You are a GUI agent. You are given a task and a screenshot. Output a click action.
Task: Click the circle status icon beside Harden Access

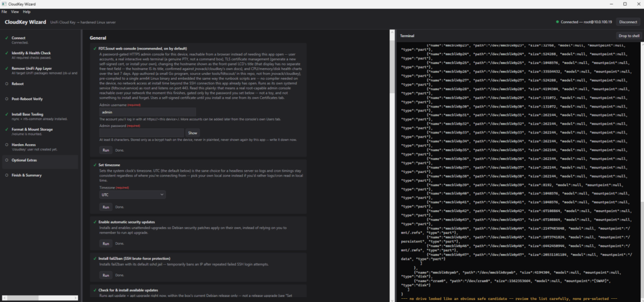click(x=6, y=145)
